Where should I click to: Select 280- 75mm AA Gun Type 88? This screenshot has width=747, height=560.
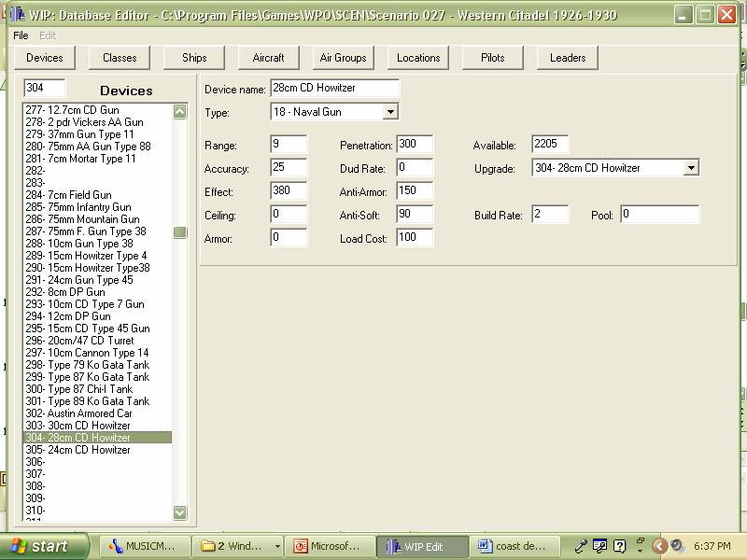[x=97, y=147]
